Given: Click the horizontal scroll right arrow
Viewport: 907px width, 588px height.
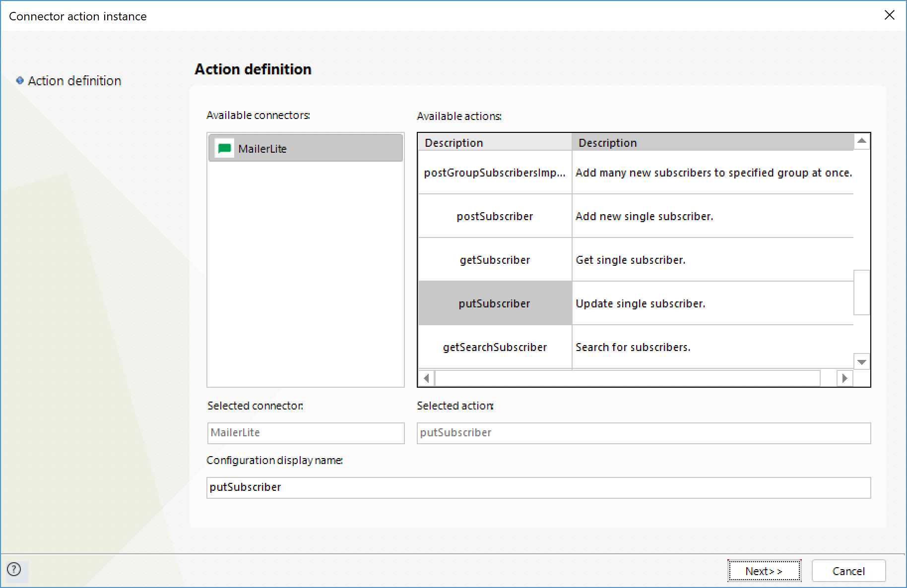Looking at the screenshot, I should [844, 378].
